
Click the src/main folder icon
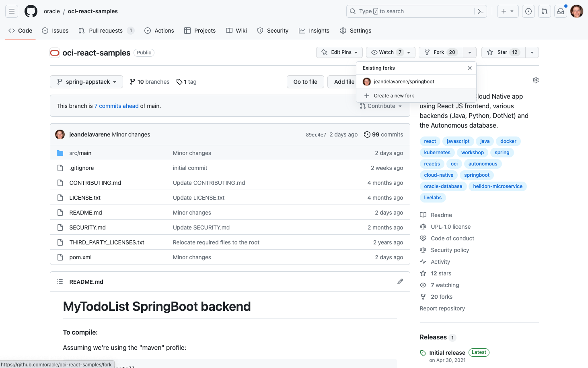60,153
